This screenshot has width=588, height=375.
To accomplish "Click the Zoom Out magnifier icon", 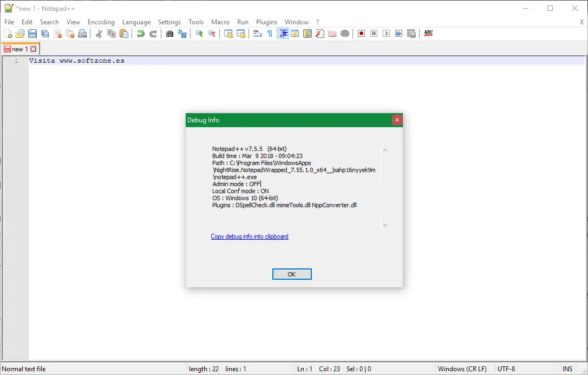I will coord(212,34).
